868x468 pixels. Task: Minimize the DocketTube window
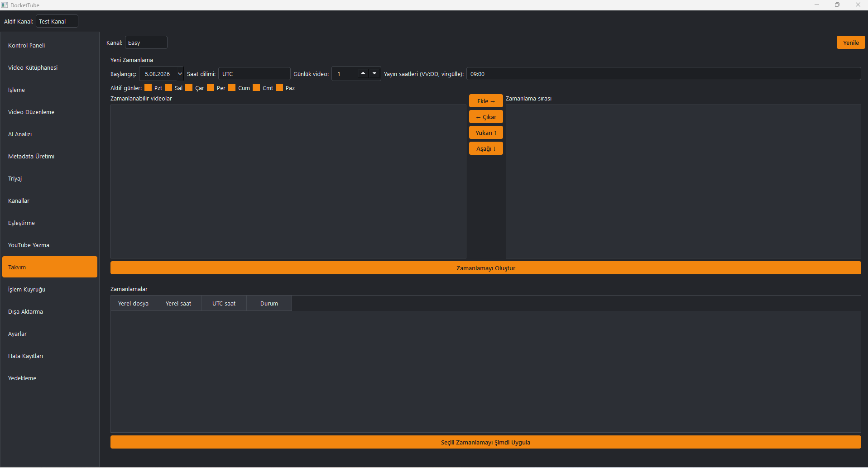point(817,5)
